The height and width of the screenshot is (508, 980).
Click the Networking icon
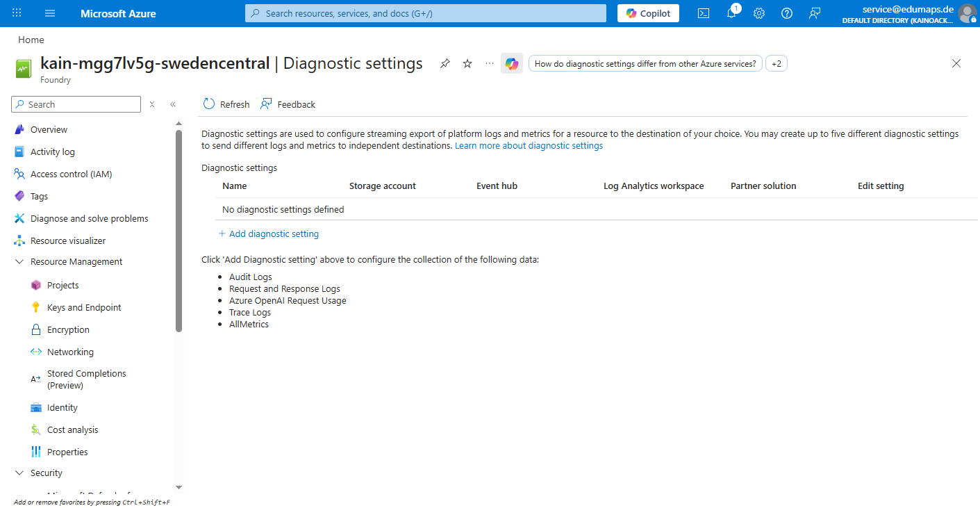point(36,352)
